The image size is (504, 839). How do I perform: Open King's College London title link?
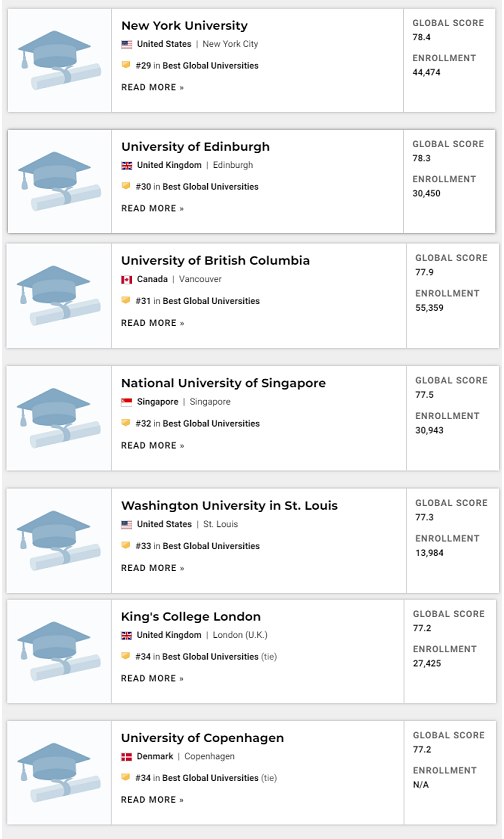pyautogui.click(x=190, y=616)
